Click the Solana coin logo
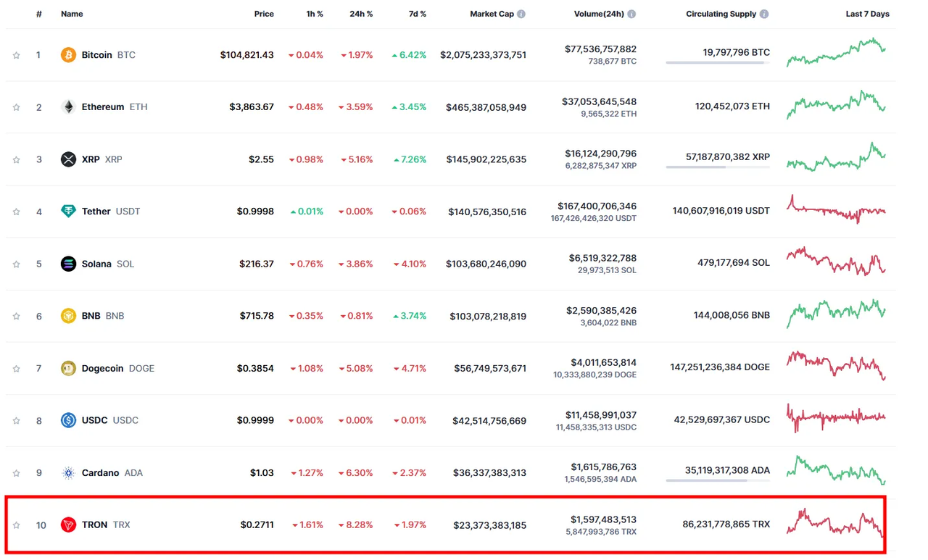The width and height of the screenshot is (928, 560). pyautogui.click(x=68, y=264)
